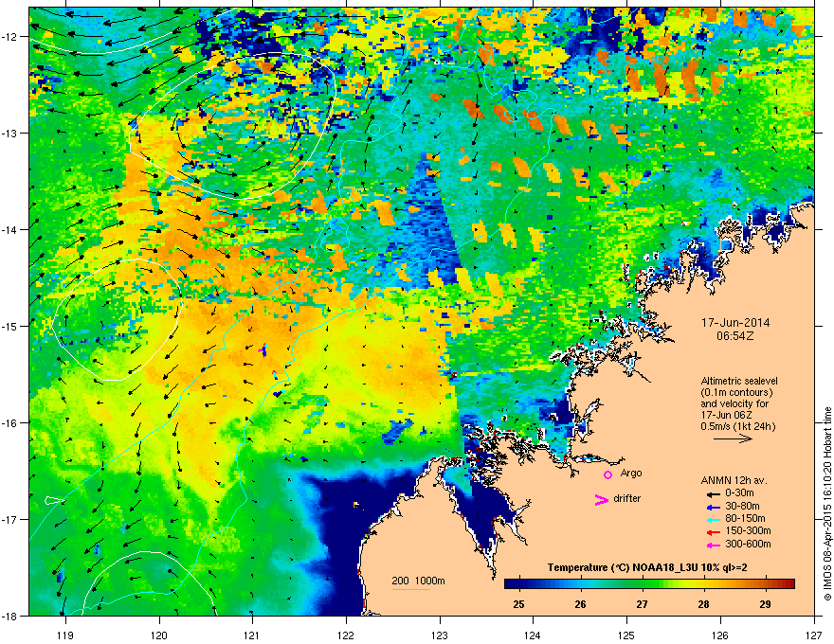This screenshot has height=644, width=834.
Task: Click the longitude axis label 120
Action: pyautogui.click(x=159, y=635)
